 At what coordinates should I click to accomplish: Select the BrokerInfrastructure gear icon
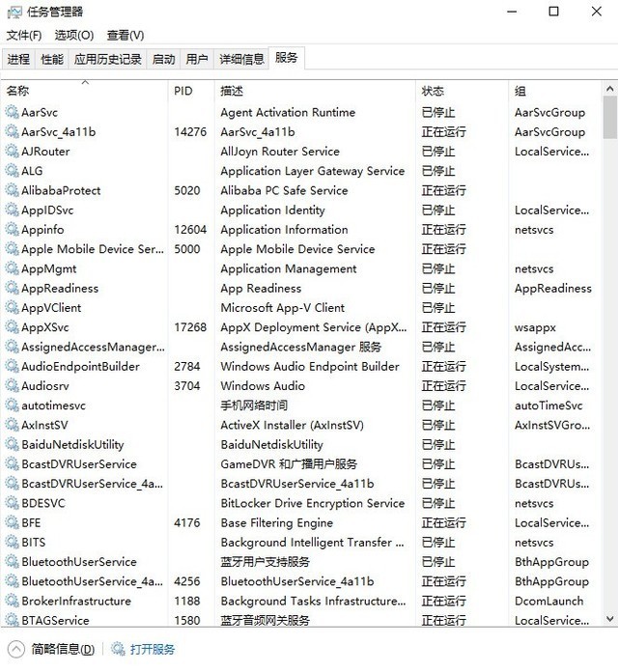pos(12,601)
